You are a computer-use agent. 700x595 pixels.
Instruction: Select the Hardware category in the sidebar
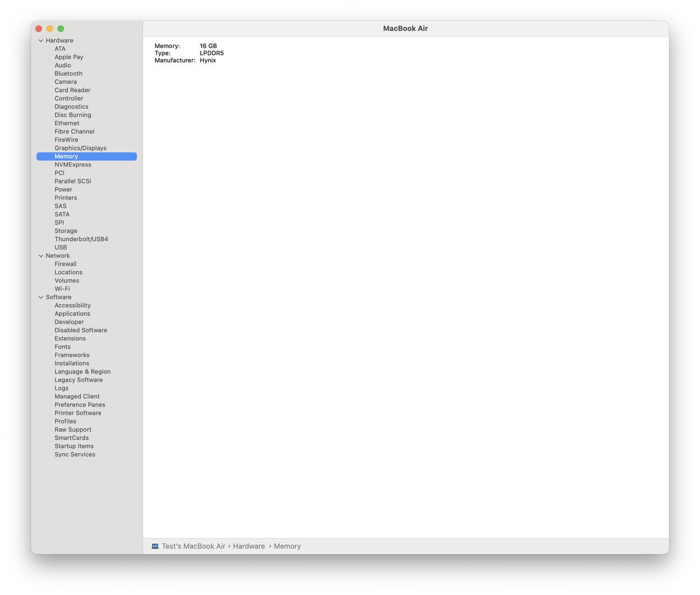coord(60,41)
